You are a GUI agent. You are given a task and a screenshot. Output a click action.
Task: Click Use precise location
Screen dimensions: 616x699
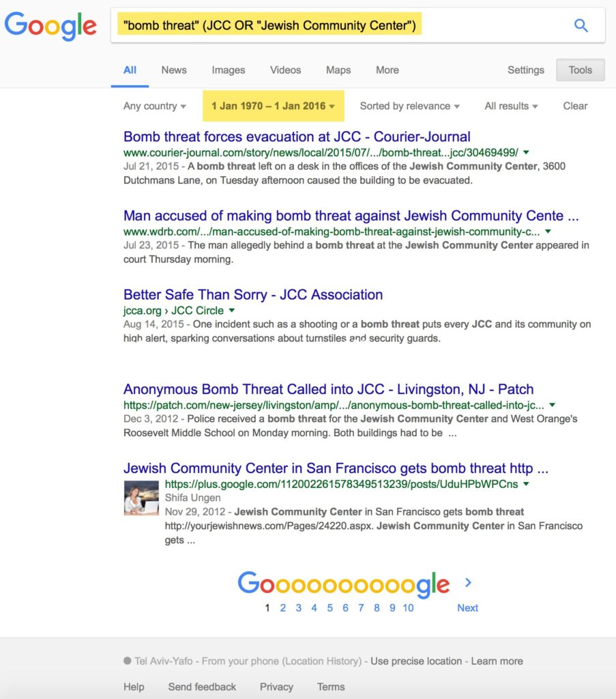click(x=416, y=661)
